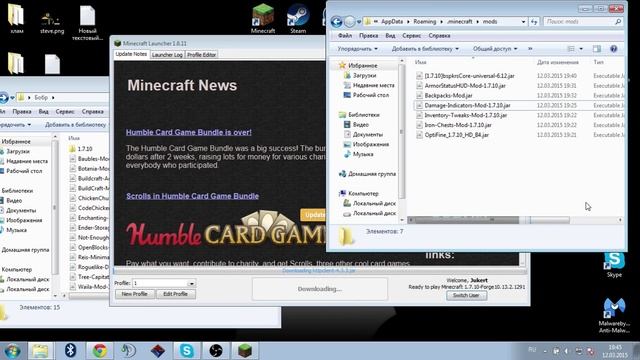Open "Справка" menu in mods window

tap(439, 36)
